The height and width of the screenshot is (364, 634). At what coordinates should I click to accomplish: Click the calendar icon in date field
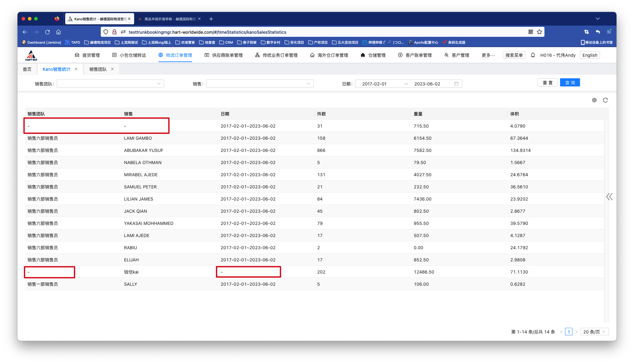point(456,84)
